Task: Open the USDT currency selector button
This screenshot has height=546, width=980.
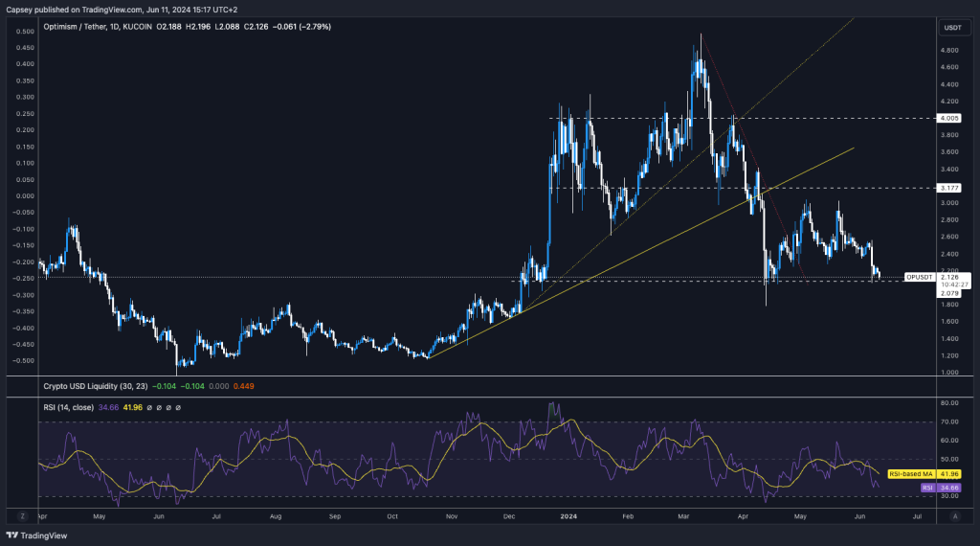Action: coord(951,27)
